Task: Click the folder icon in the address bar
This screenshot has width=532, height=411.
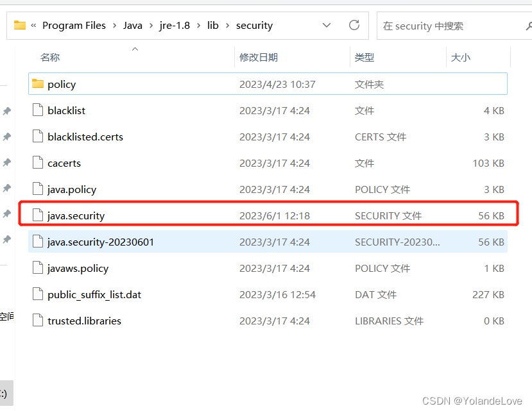Action: pos(20,25)
